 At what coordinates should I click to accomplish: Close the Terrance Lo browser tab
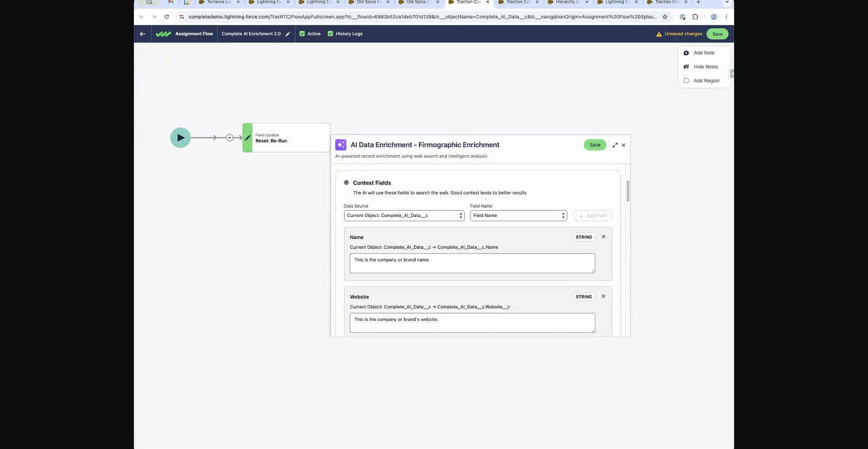[x=238, y=2]
